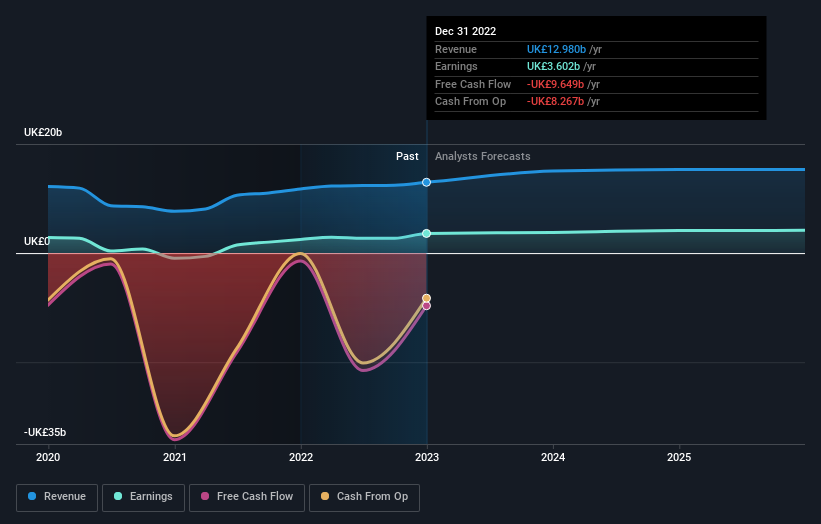This screenshot has width=821, height=524.
Task: Click the Analysts Forecasts label
Action: [x=482, y=156]
